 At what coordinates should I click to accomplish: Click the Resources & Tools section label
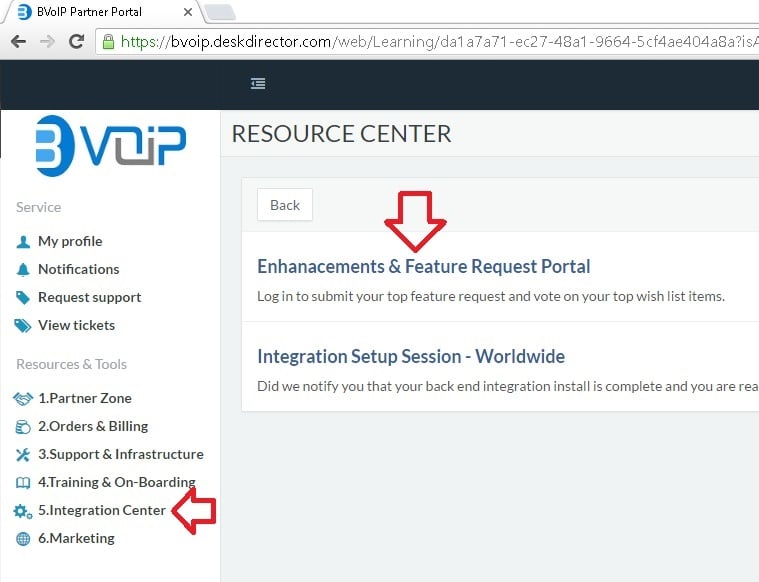pyautogui.click(x=72, y=364)
